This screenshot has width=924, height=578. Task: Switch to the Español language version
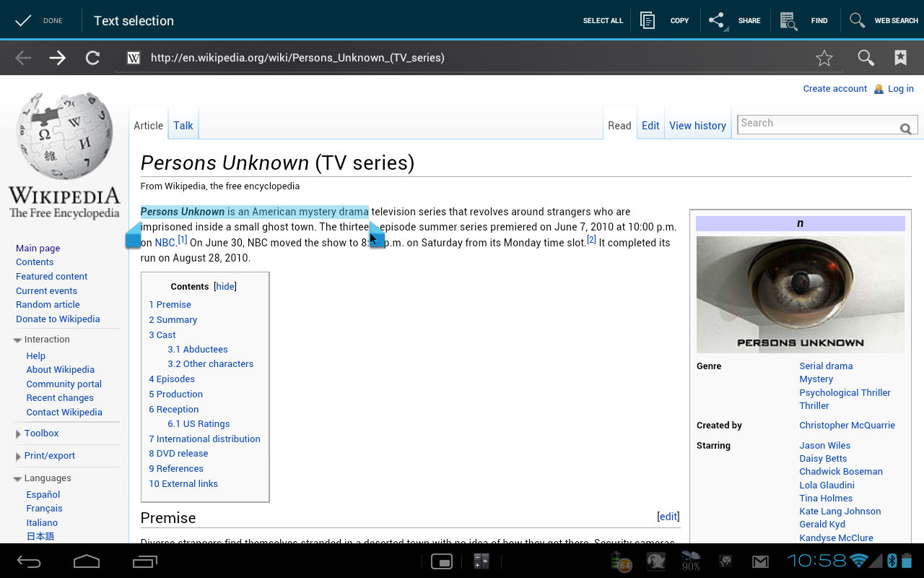click(43, 495)
